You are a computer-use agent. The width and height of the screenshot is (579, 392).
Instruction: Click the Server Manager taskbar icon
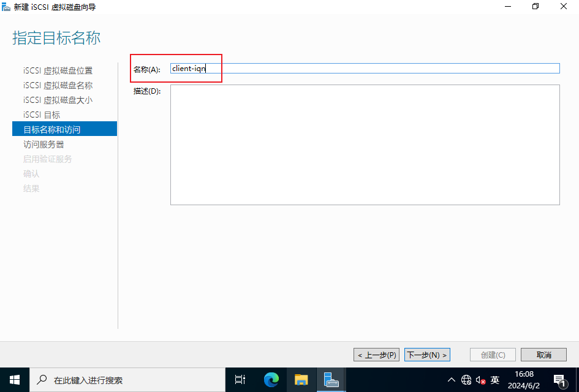pyautogui.click(x=331, y=380)
